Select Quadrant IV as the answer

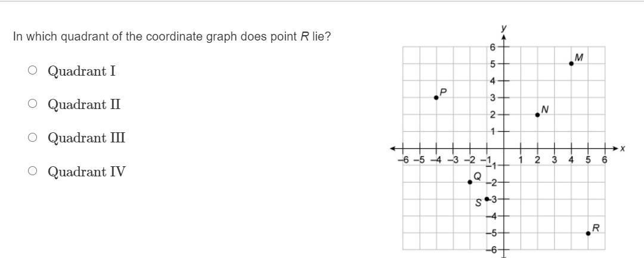click(x=32, y=172)
